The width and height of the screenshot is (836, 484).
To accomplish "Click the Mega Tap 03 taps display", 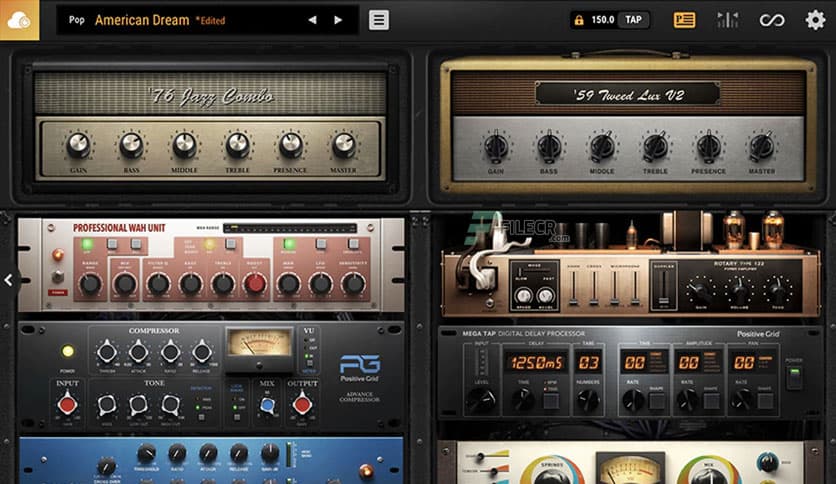I will tap(589, 363).
